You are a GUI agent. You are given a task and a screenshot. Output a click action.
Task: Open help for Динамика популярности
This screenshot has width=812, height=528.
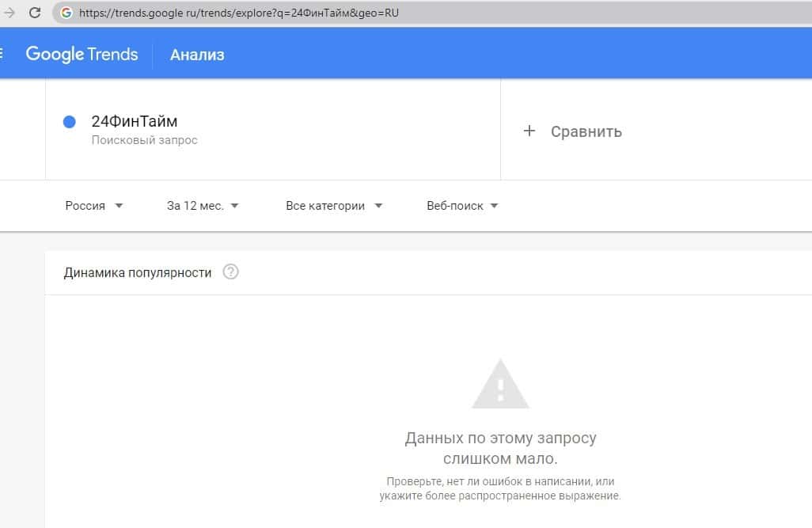pyautogui.click(x=230, y=272)
